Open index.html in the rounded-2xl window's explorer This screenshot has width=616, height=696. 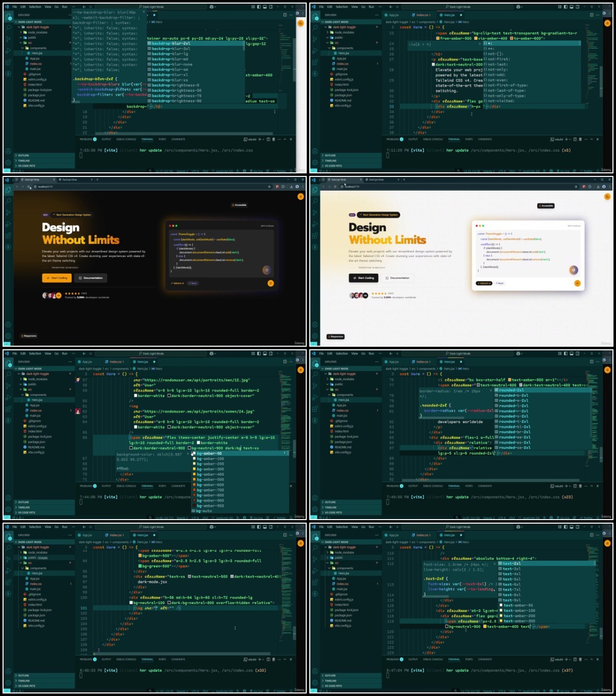pos(341,431)
